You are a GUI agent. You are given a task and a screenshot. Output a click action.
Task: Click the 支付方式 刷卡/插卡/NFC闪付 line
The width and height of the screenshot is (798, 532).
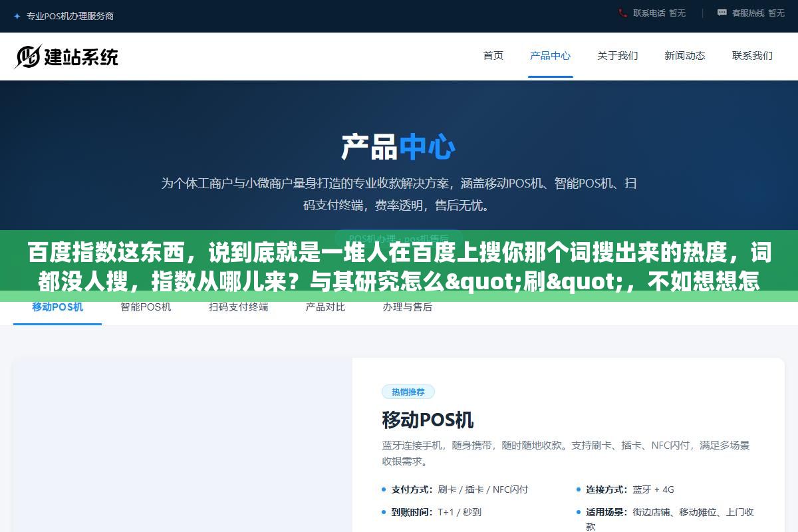460,489
